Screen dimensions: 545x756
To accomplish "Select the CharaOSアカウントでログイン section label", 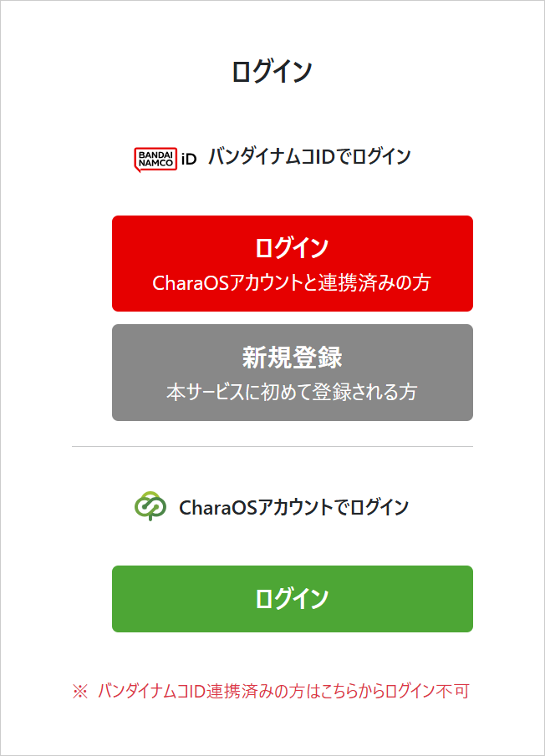I will [x=293, y=507].
